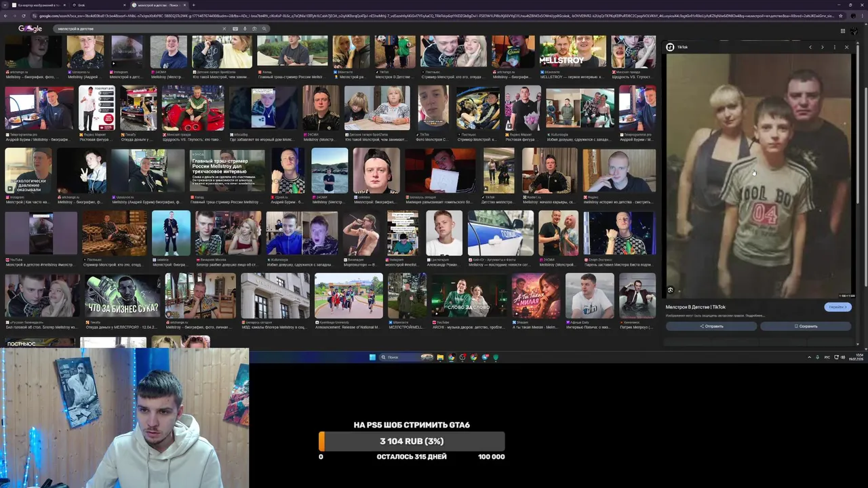This screenshot has width=868, height=488.
Task: Switch the РУС input language indicator
Action: (827, 357)
